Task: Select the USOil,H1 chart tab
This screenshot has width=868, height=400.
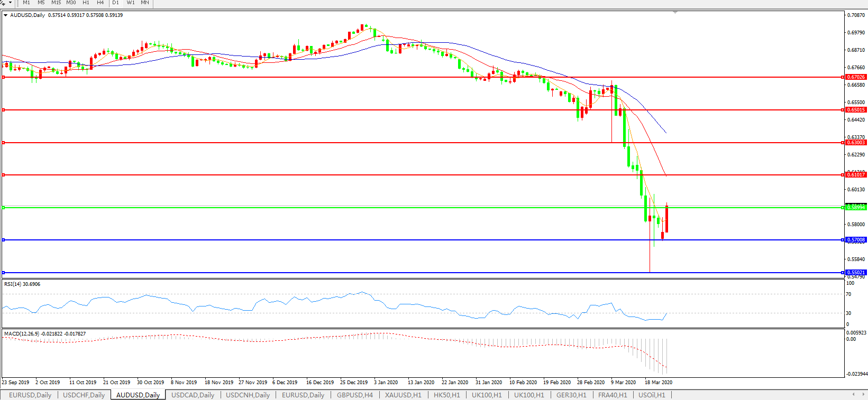Action: (x=652, y=395)
